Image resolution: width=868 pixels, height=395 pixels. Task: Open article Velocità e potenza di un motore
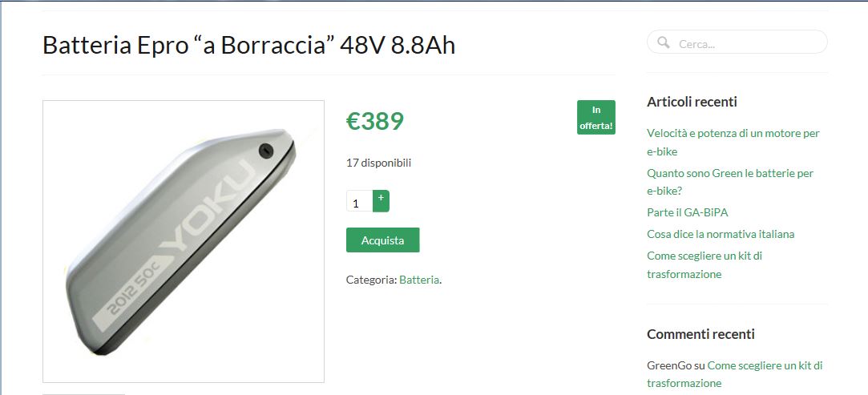click(x=733, y=142)
